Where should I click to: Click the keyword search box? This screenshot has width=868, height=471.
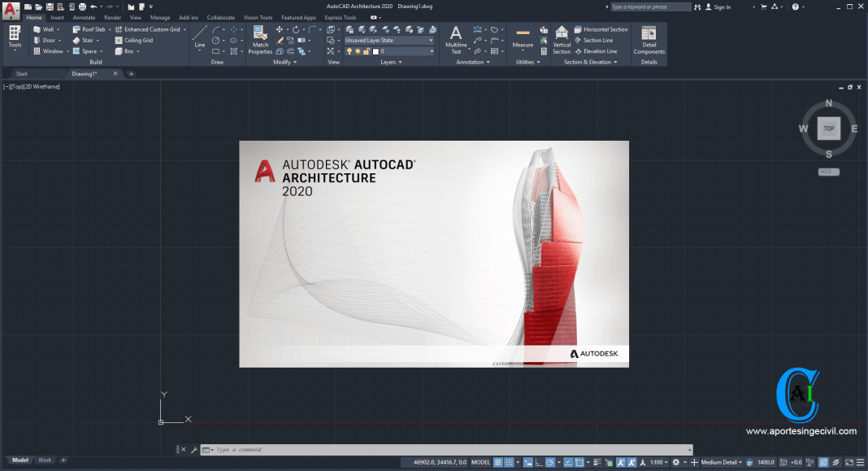[650, 7]
